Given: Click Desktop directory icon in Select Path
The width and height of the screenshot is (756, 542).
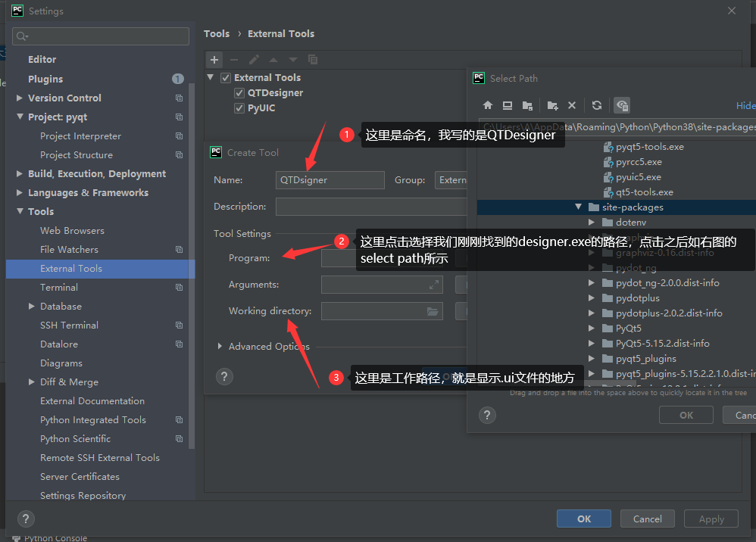Looking at the screenshot, I should (x=508, y=105).
